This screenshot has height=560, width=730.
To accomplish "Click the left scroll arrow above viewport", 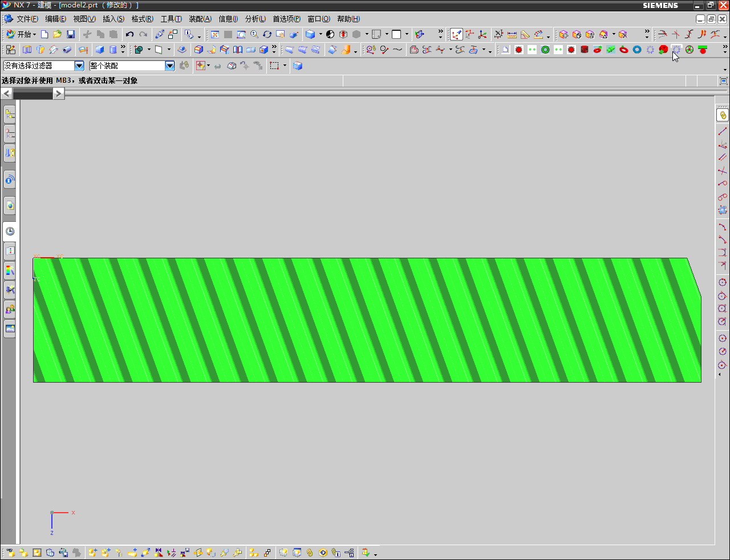I will (x=7, y=94).
